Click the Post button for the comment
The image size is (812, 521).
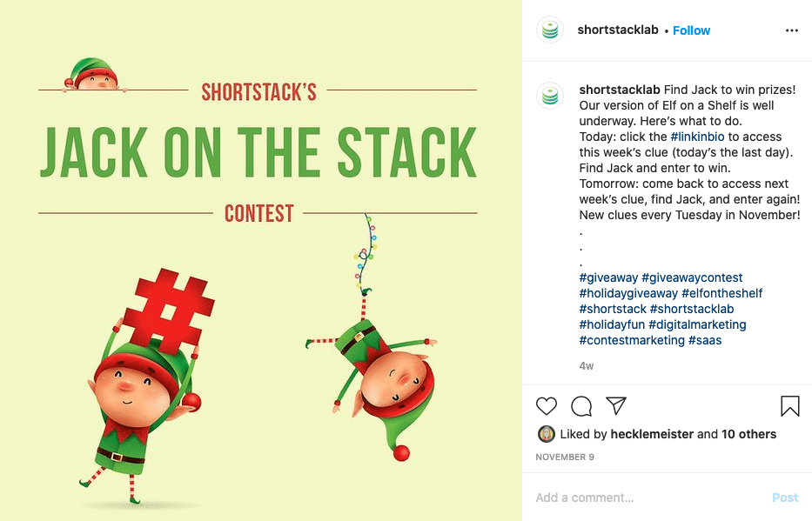coord(784,497)
